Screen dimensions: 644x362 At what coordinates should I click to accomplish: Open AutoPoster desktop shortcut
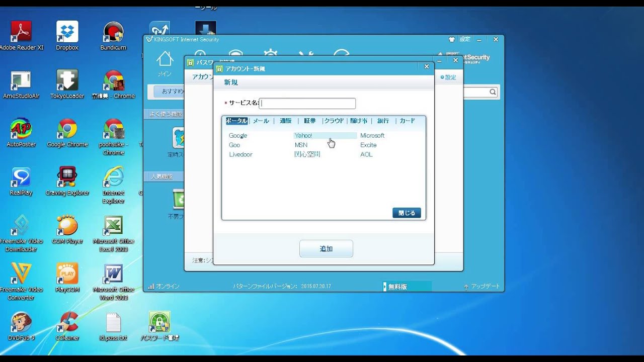pos(21,132)
